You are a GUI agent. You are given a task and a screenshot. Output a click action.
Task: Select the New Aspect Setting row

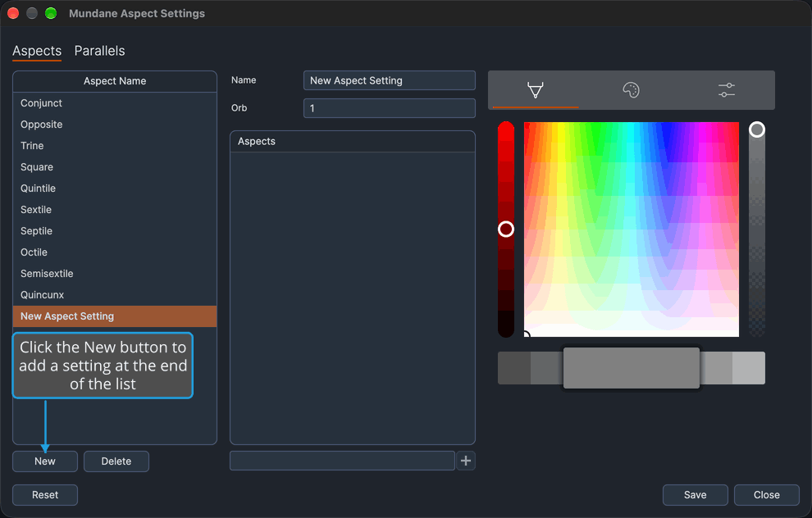[x=115, y=316]
